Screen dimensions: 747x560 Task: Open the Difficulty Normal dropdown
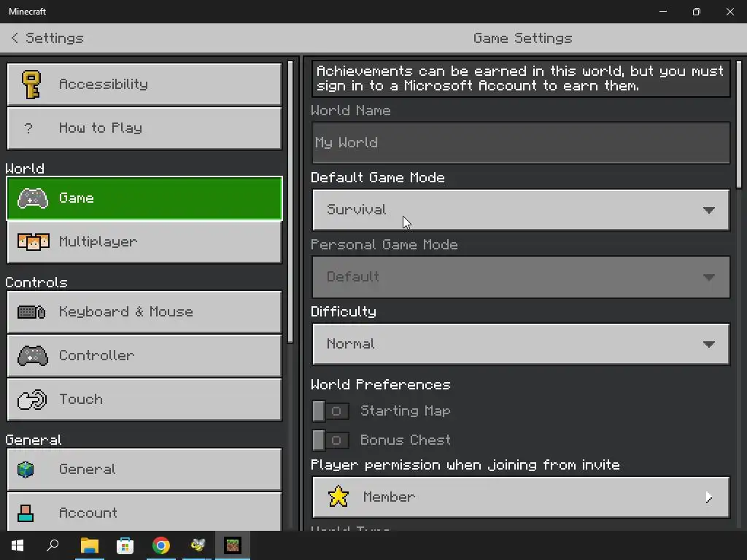pyautogui.click(x=521, y=344)
